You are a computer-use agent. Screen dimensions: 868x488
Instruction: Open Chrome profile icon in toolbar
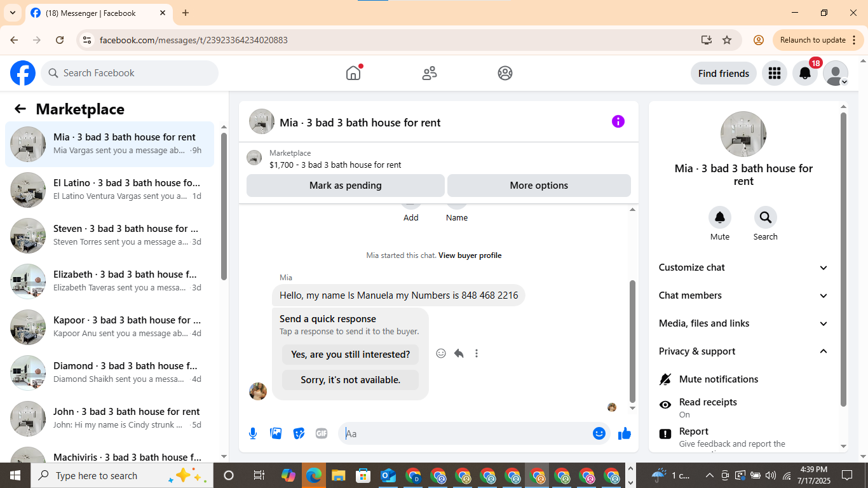tap(758, 40)
